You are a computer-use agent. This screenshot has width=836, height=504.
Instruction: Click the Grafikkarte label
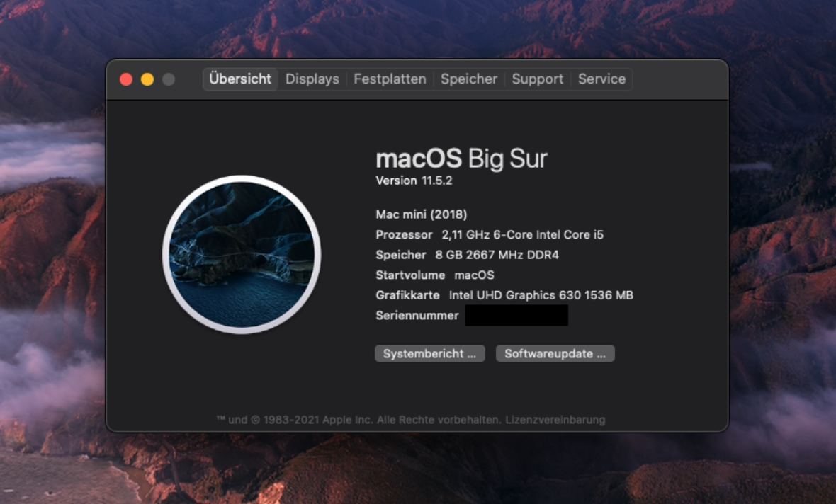[407, 295]
